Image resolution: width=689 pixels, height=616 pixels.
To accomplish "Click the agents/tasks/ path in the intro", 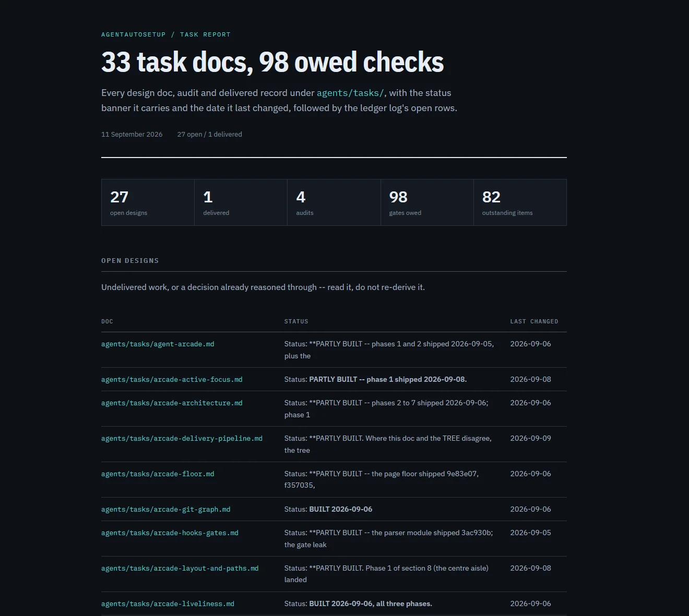I will 350,93.
